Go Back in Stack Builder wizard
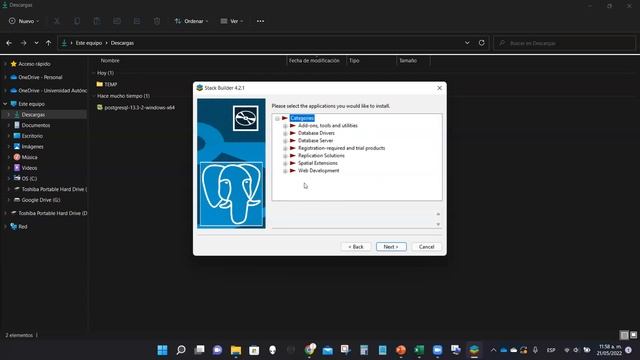 356,247
